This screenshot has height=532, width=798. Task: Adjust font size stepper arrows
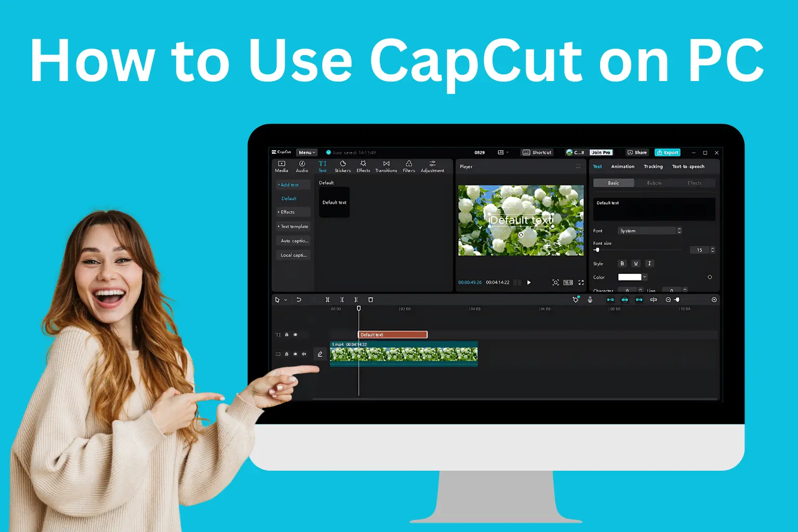(712, 250)
